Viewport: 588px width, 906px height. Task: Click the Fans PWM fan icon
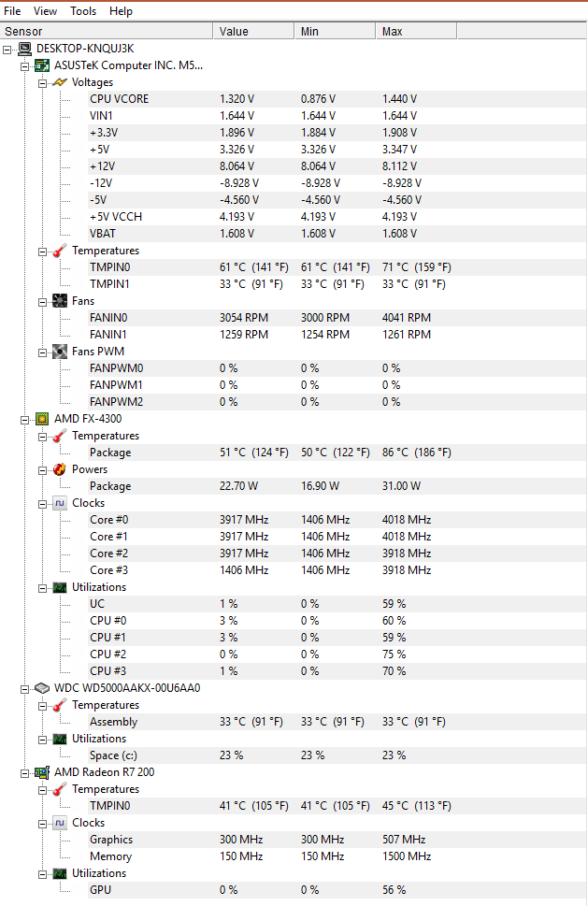point(60,352)
